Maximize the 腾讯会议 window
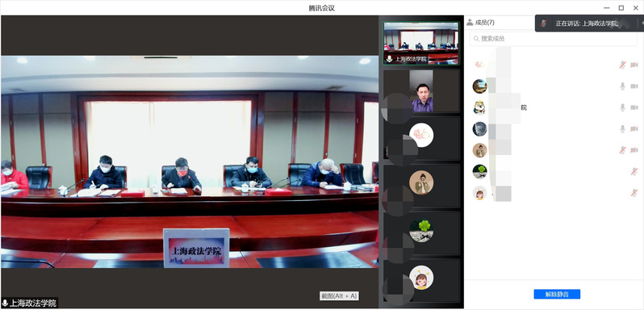This screenshot has width=644, height=310. [621, 7]
